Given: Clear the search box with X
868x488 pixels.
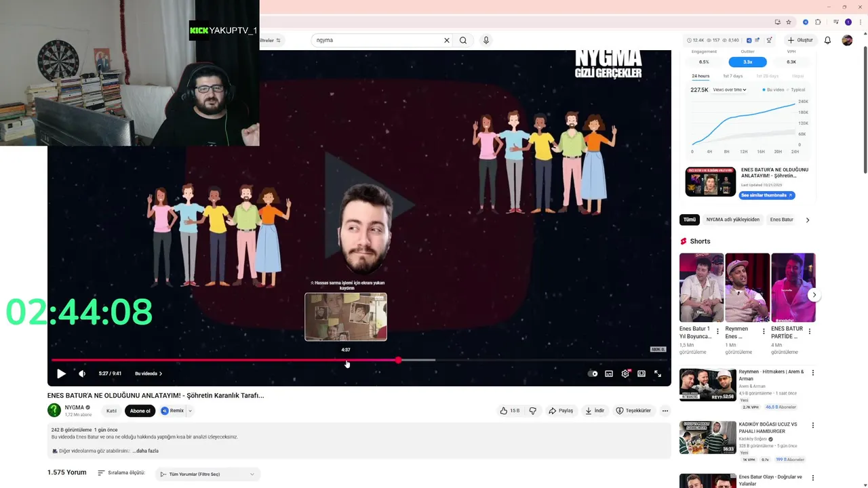Looking at the screenshot, I should click(x=447, y=40).
